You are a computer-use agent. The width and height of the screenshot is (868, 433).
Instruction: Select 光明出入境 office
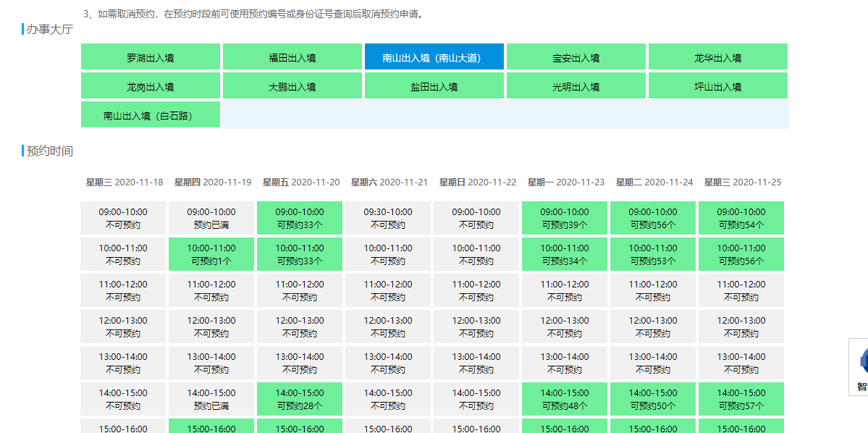576,85
